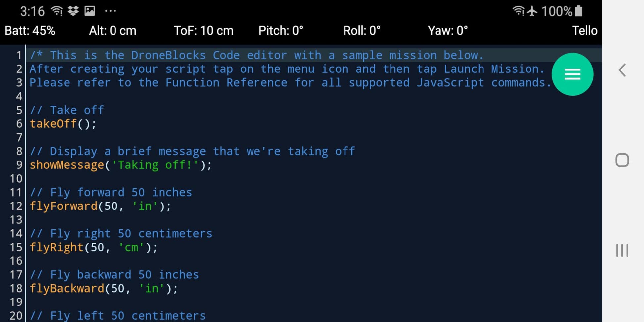Tap the Dropbox icon in status bar
644x322 pixels.
(73, 11)
